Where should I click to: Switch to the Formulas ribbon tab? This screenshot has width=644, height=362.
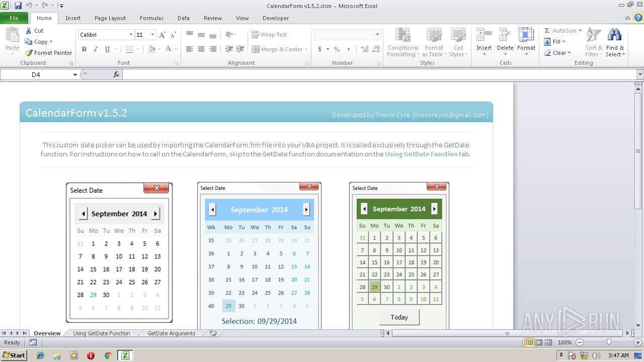coord(151,18)
